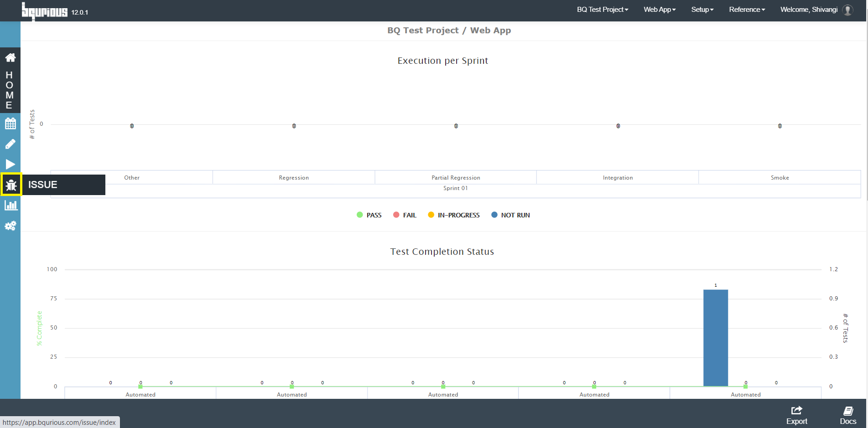Open the gears settings icon in sidebar
This screenshot has height=428, width=868.
(10, 226)
